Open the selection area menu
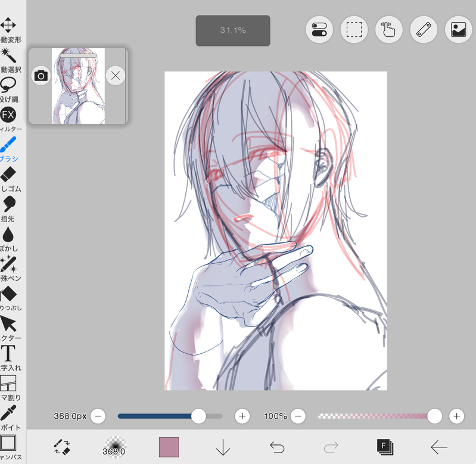476x464 pixels. [x=354, y=29]
